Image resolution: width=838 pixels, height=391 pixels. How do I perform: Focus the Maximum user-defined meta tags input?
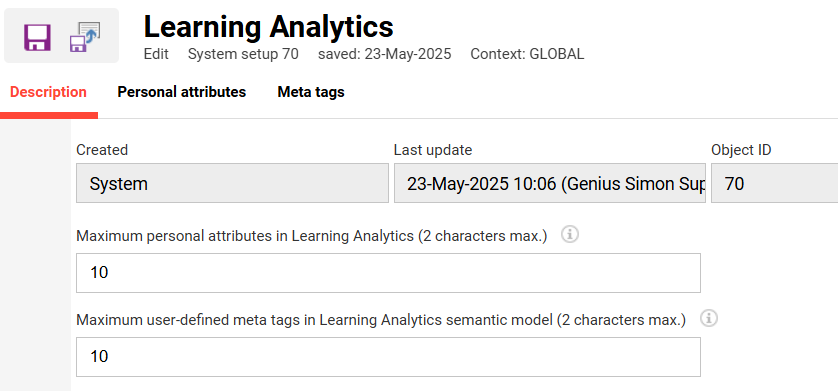click(388, 357)
